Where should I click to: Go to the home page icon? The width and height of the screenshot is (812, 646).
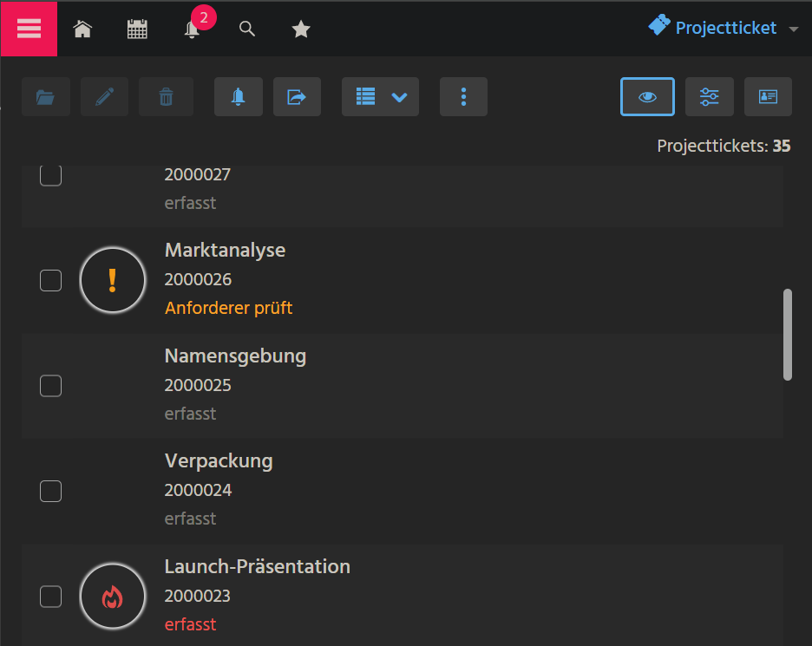tap(82, 29)
